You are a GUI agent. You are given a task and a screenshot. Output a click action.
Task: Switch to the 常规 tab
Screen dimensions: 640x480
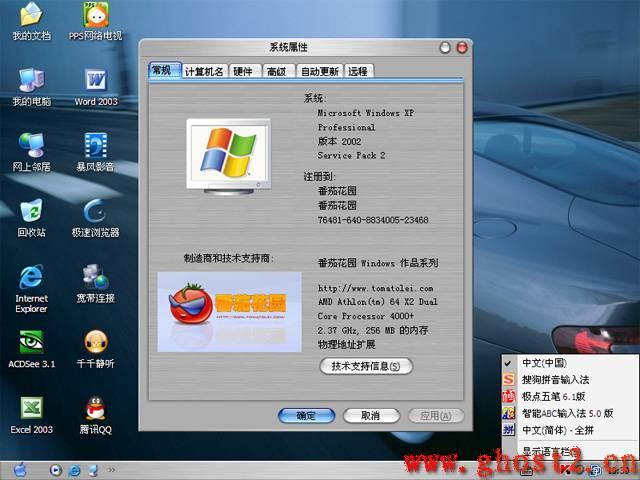164,71
